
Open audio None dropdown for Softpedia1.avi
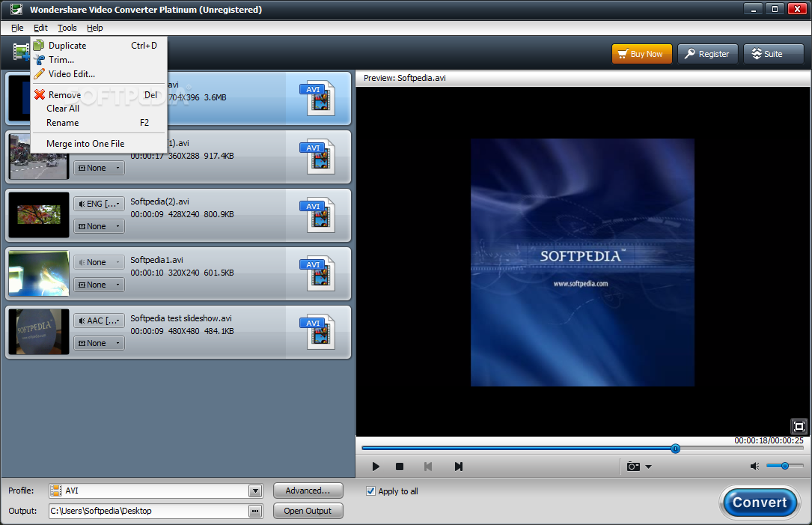pyautogui.click(x=99, y=262)
